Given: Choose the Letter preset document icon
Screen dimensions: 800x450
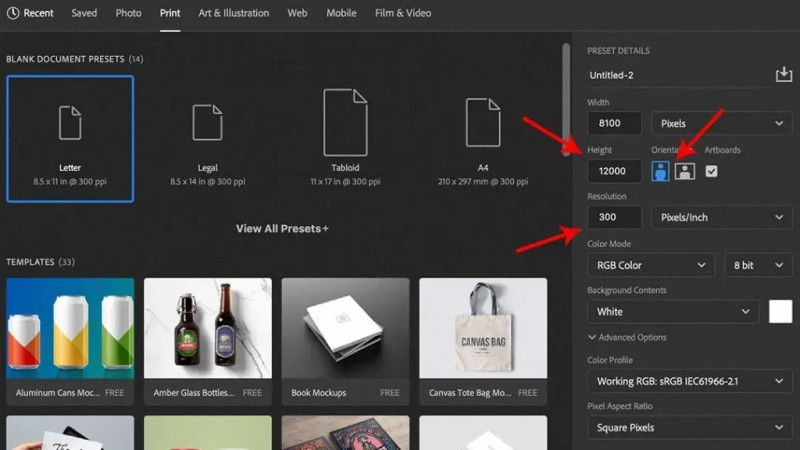Looking at the screenshot, I should coord(69,121).
